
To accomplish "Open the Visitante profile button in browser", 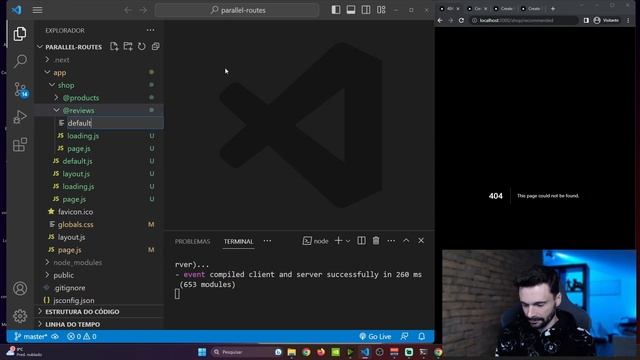I will click(x=607, y=20).
